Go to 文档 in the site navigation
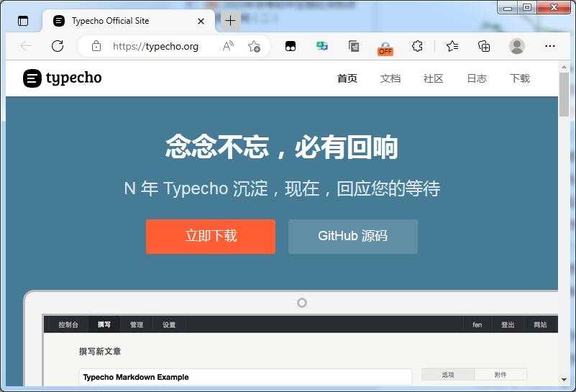 coord(390,78)
